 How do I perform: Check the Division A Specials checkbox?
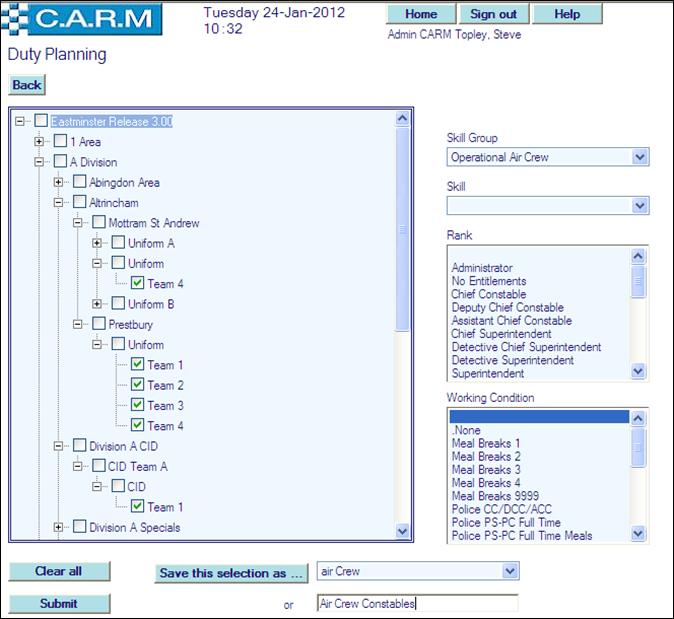[79, 527]
